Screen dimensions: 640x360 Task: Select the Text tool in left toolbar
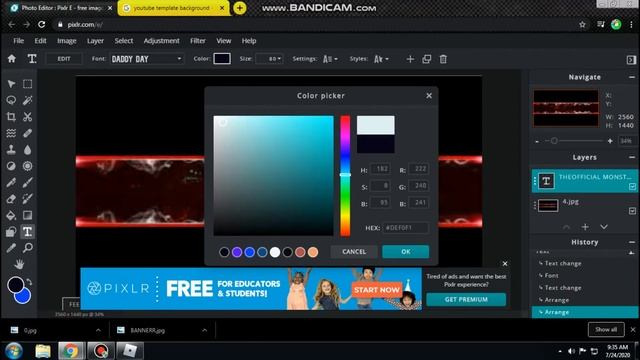click(27, 232)
